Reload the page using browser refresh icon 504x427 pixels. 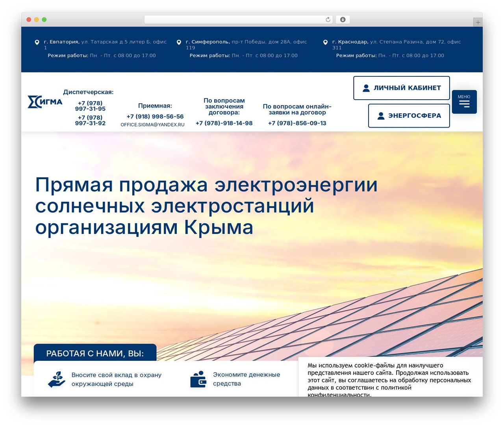pos(328,20)
